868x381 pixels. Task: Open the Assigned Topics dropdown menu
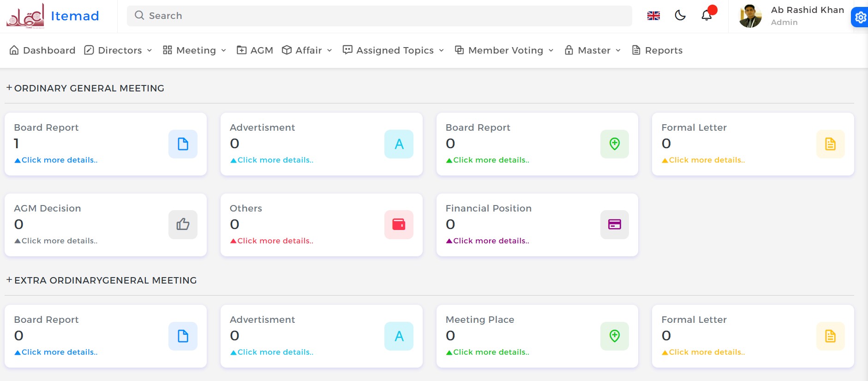coord(394,50)
